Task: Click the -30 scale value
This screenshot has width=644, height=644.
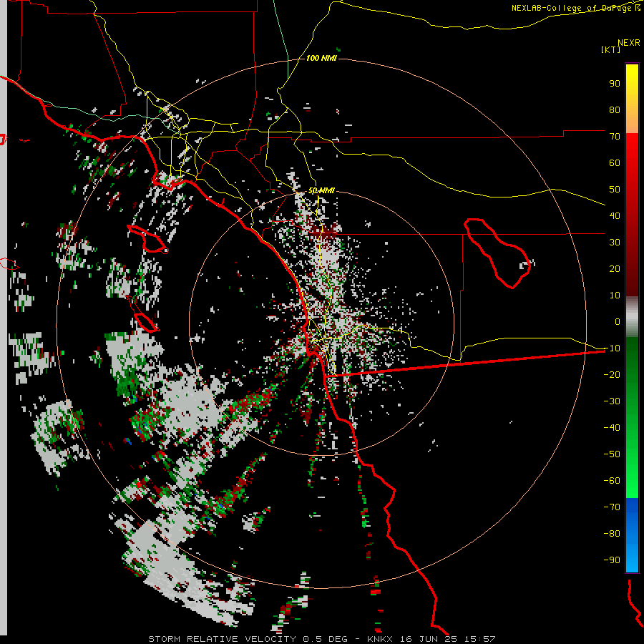Action: pyautogui.click(x=612, y=401)
